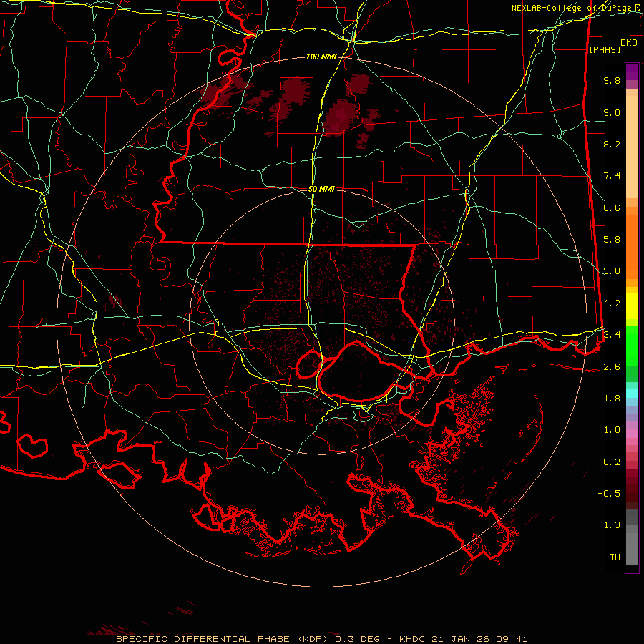Click the 0.2 scale value
The height and width of the screenshot is (644, 644).
(x=612, y=462)
